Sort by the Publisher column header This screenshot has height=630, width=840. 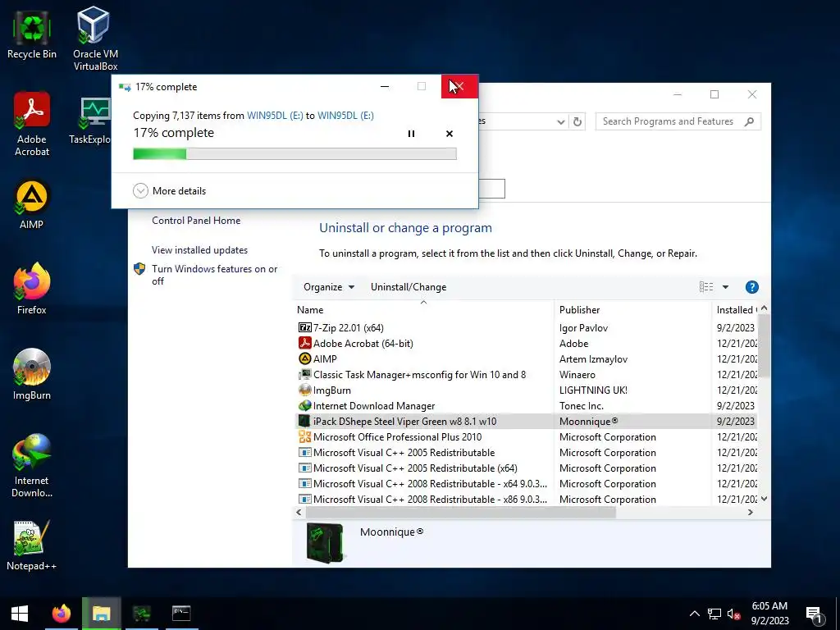[x=632, y=309]
